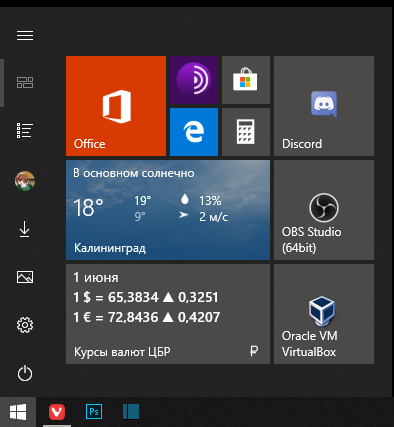Open Vivaldi browser from the taskbar
The height and width of the screenshot is (427, 394).
[x=57, y=412]
